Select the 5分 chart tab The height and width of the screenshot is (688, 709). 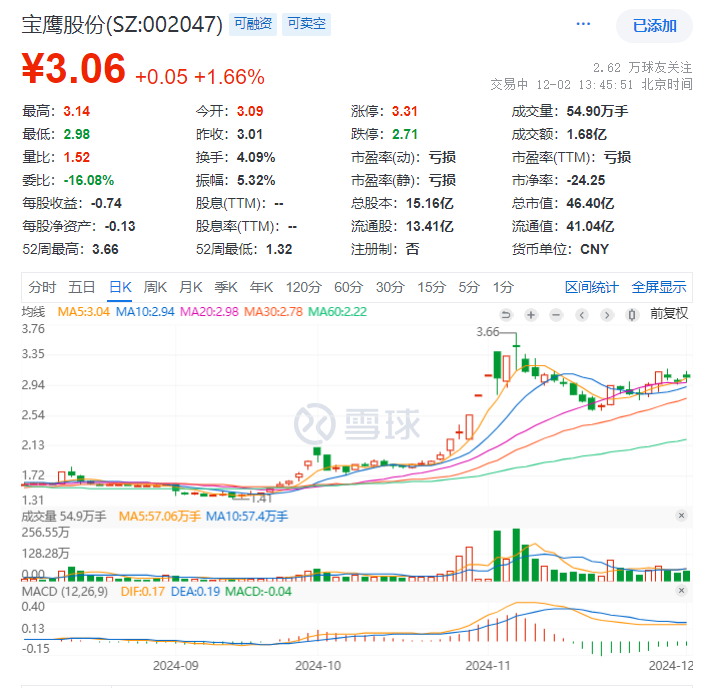tap(468, 287)
